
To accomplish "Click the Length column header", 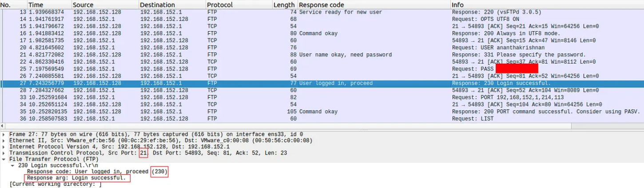I will tap(285, 4).
